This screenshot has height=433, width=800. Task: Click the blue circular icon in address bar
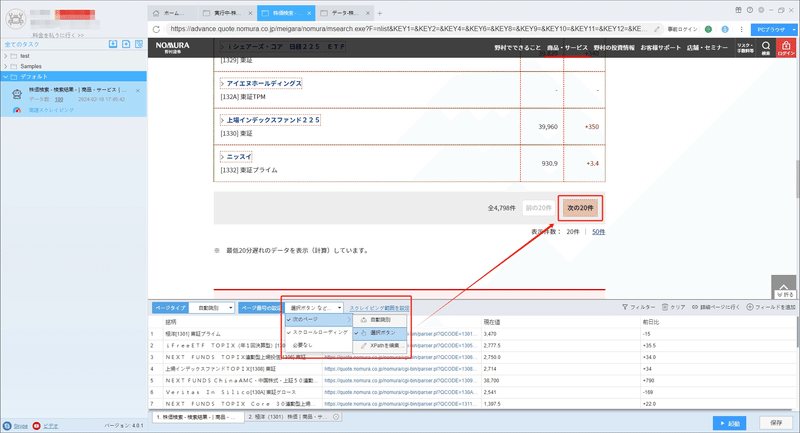click(724, 30)
